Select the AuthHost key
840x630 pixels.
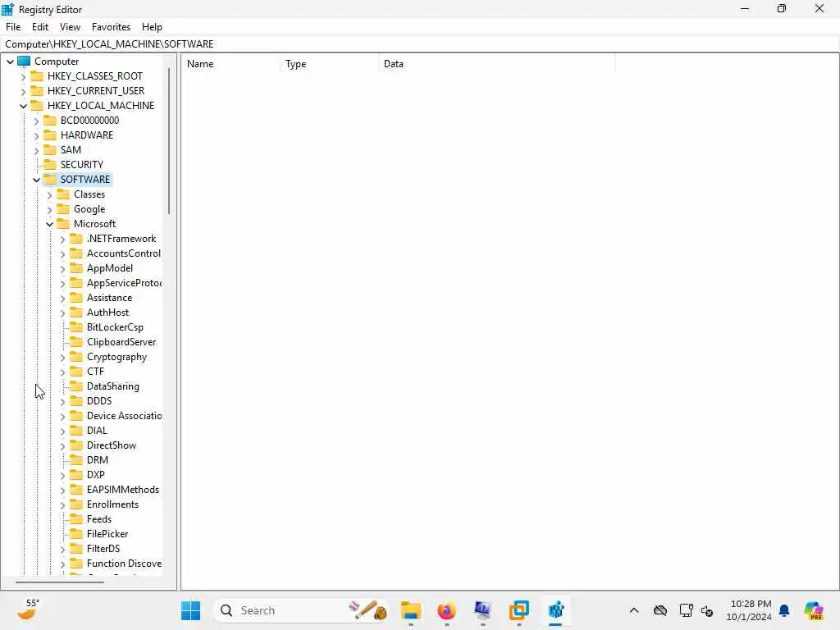pyautogui.click(x=107, y=313)
